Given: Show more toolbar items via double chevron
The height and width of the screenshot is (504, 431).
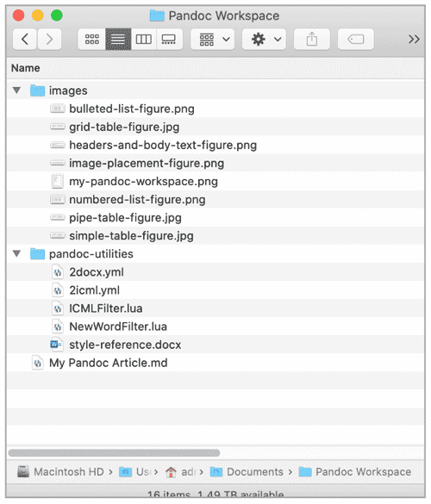Looking at the screenshot, I should click(x=414, y=40).
